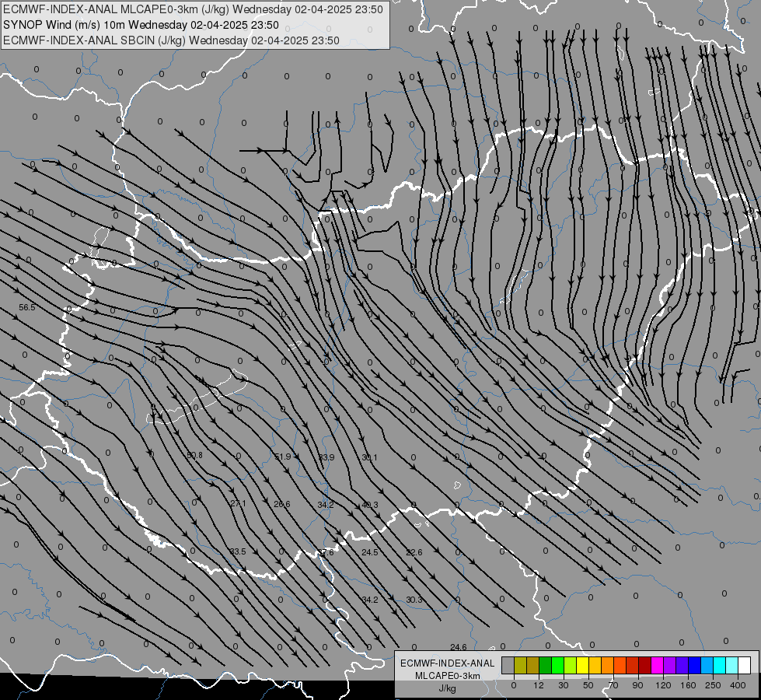Click the white swatch at the legend's end
761x700 pixels.
pos(745,665)
